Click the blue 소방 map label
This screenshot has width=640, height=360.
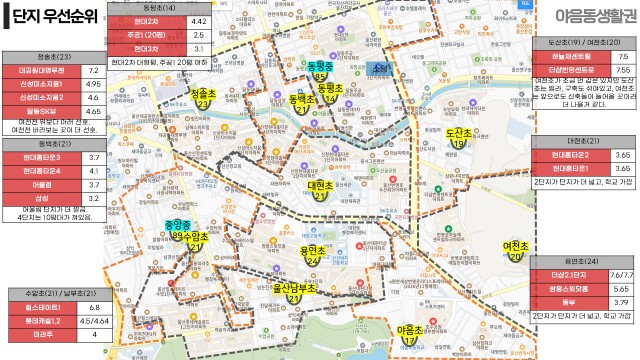click(x=380, y=69)
